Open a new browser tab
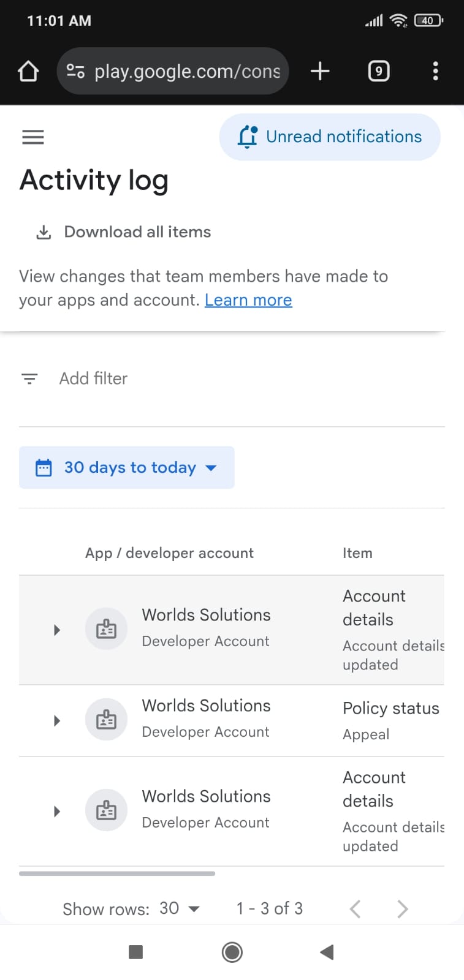 [x=320, y=72]
